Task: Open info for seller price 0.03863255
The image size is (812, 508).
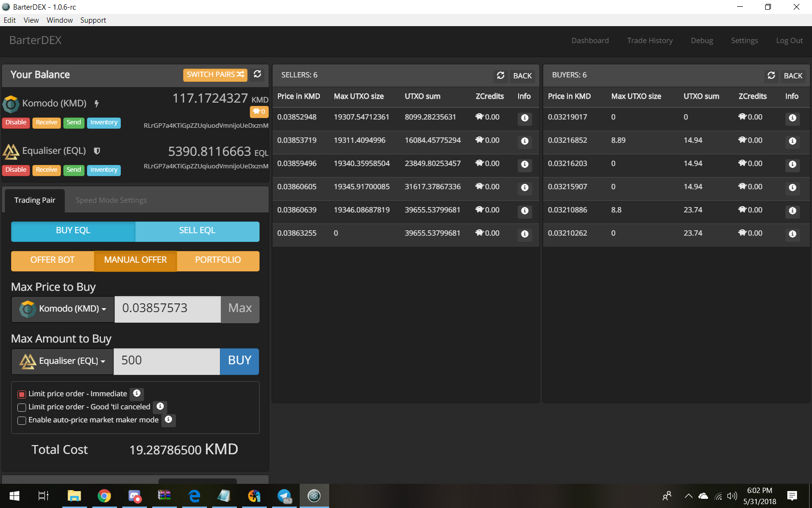Action: click(525, 234)
